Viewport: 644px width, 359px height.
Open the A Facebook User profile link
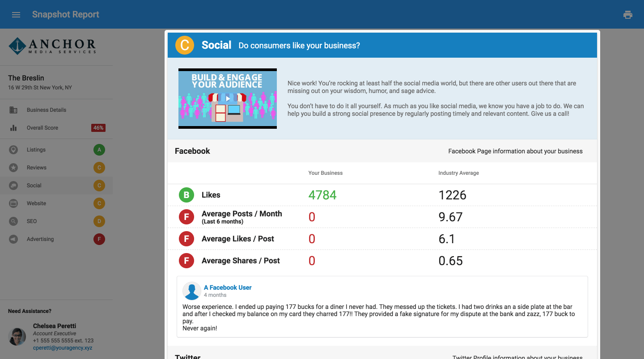(228, 287)
